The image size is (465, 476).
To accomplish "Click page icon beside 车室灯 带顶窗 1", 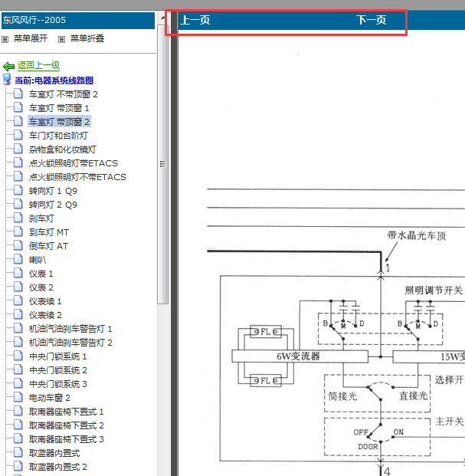I will (18, 107).
